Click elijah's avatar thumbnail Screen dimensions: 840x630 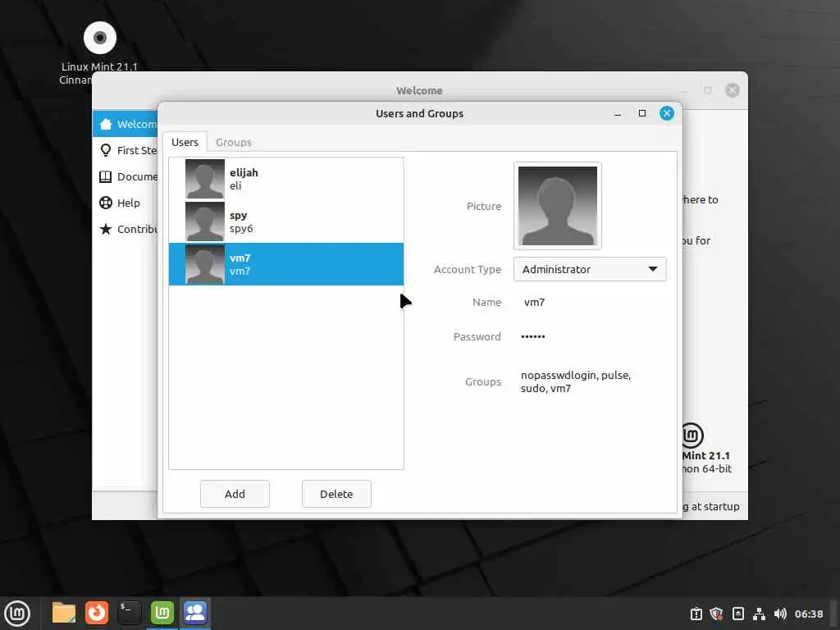(204, 179)
